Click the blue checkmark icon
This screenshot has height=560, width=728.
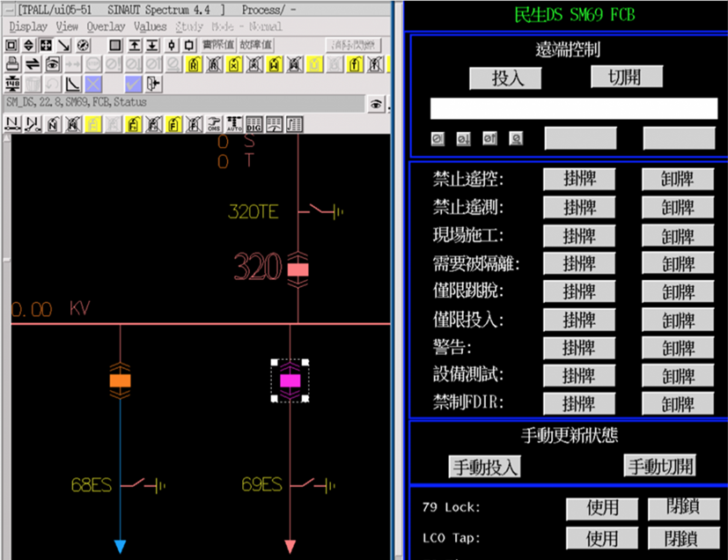133,85
